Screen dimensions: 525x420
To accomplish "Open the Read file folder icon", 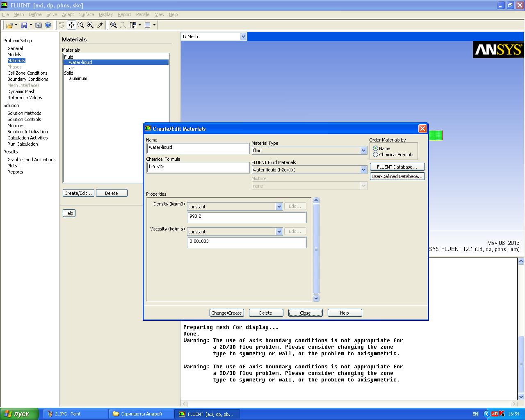I will (x=9, y=25).
